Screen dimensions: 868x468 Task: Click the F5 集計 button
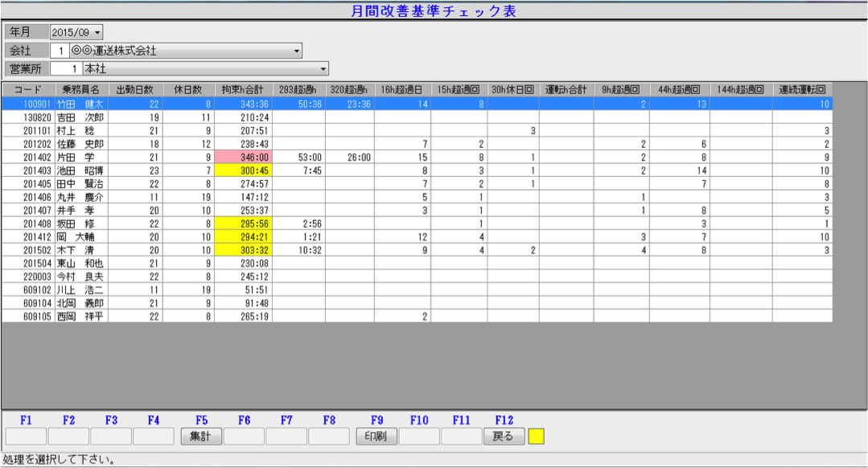click(201, 437)
